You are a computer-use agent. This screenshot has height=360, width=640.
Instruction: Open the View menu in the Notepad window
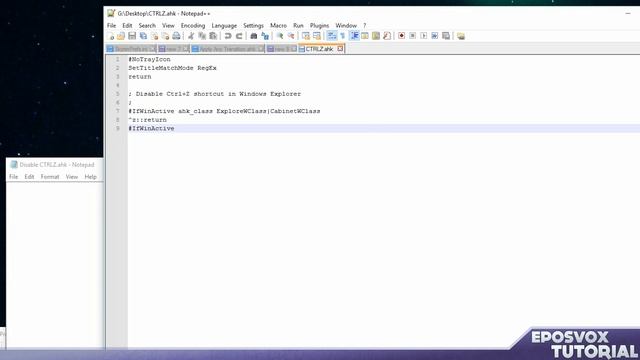coord(72,177)
